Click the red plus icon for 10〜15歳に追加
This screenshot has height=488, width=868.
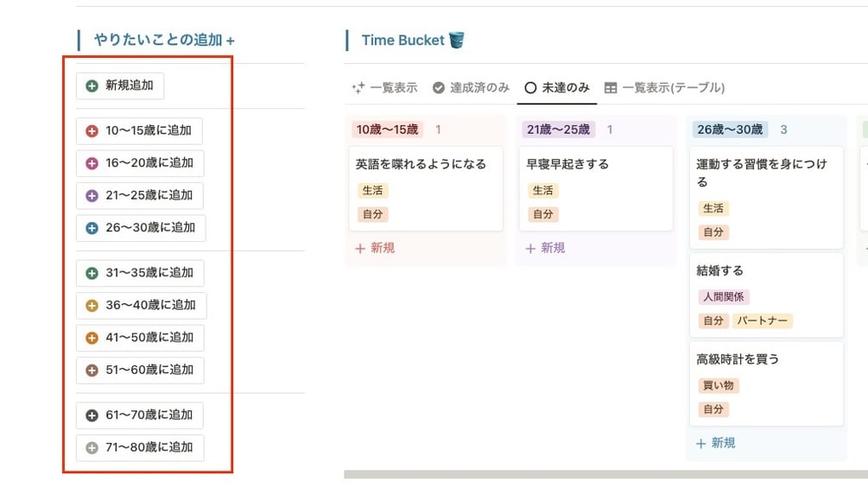coord(92,131)
